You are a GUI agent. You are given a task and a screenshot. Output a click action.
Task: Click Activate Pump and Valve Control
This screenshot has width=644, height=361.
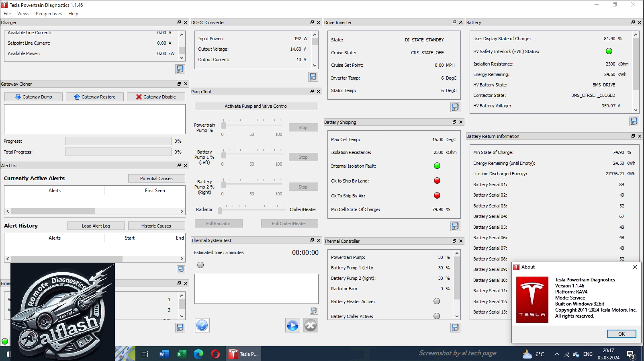[256, 106]
